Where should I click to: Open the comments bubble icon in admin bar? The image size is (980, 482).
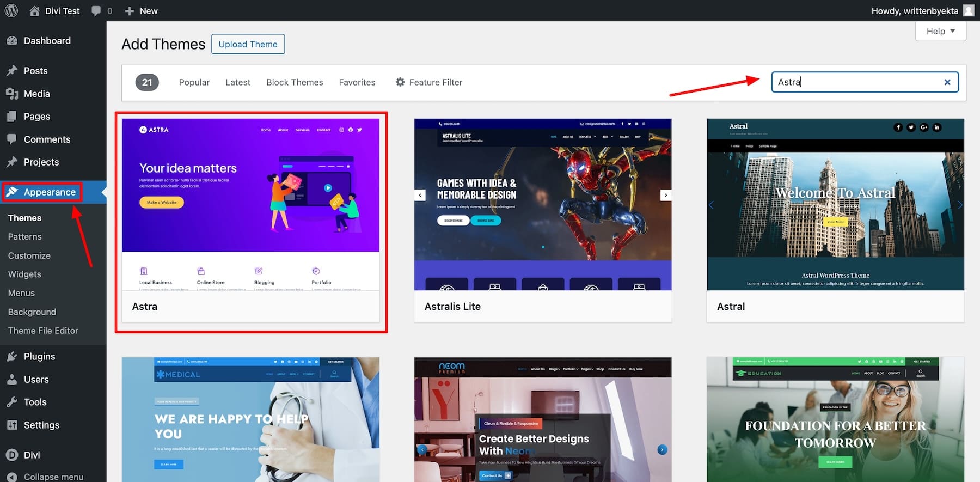96,11
